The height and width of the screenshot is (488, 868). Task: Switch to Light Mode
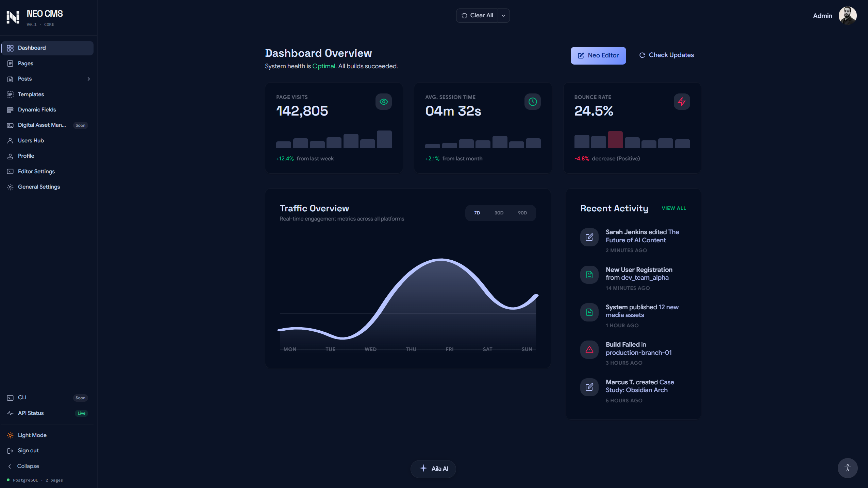pos(32,435)
